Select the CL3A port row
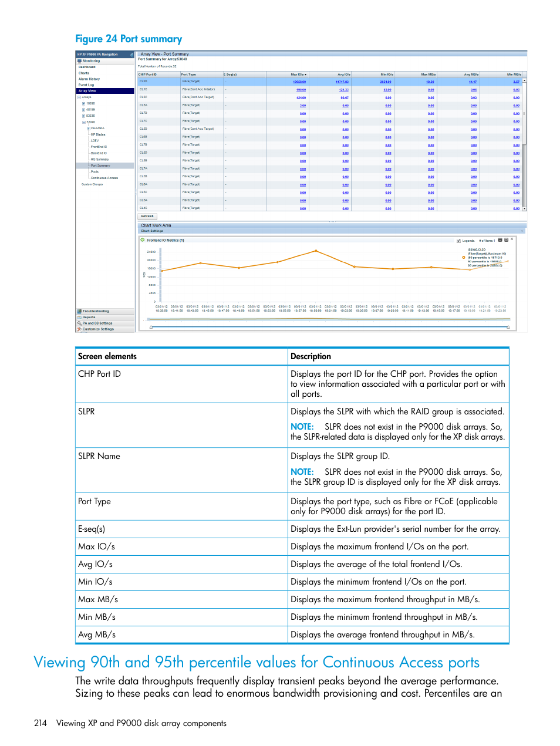 point(329,105)
